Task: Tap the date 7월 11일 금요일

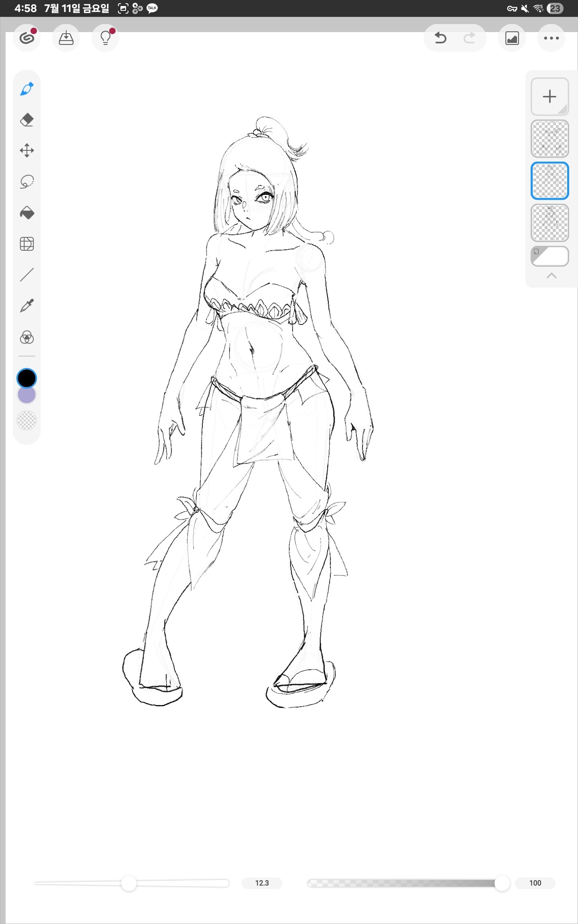Action: coord(77,8)
